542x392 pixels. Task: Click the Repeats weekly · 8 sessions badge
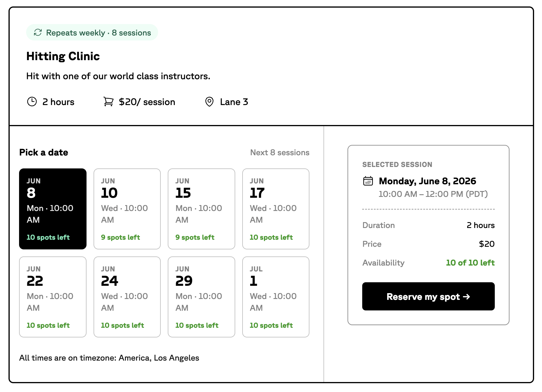pyautogui.click(x=92, y=33)
